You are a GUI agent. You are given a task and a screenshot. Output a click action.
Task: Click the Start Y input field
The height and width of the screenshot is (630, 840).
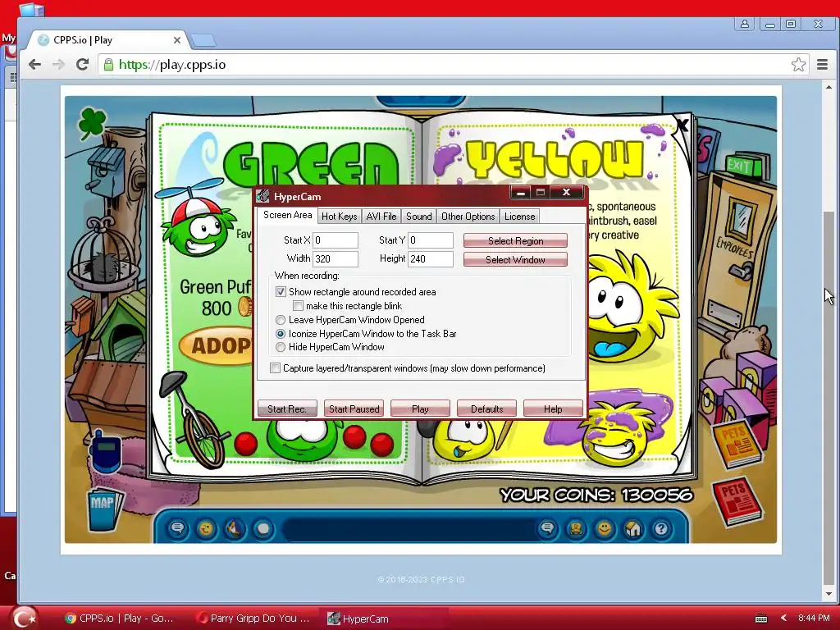click(431, 240)
